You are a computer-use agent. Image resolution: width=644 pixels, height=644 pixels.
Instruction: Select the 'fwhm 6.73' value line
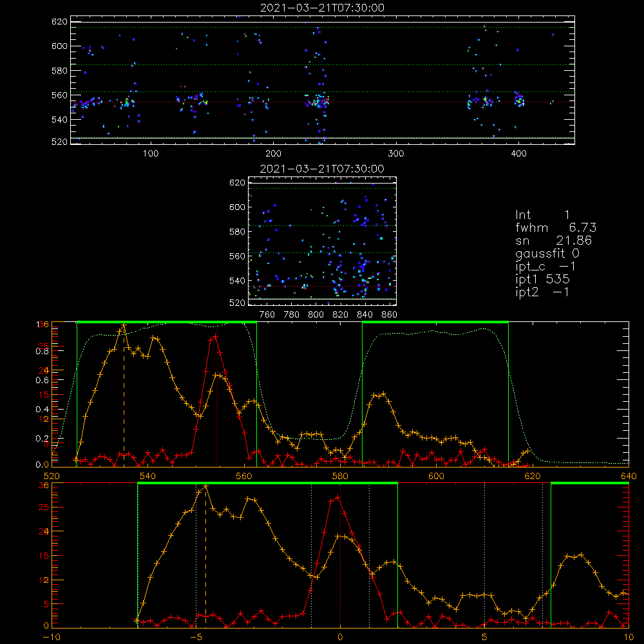point(556,227)
